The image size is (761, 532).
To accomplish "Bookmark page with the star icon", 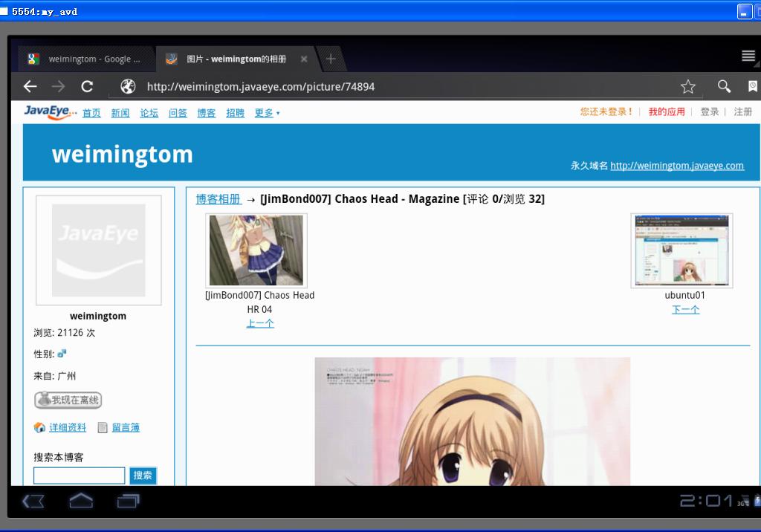I will tap(687, 86).
